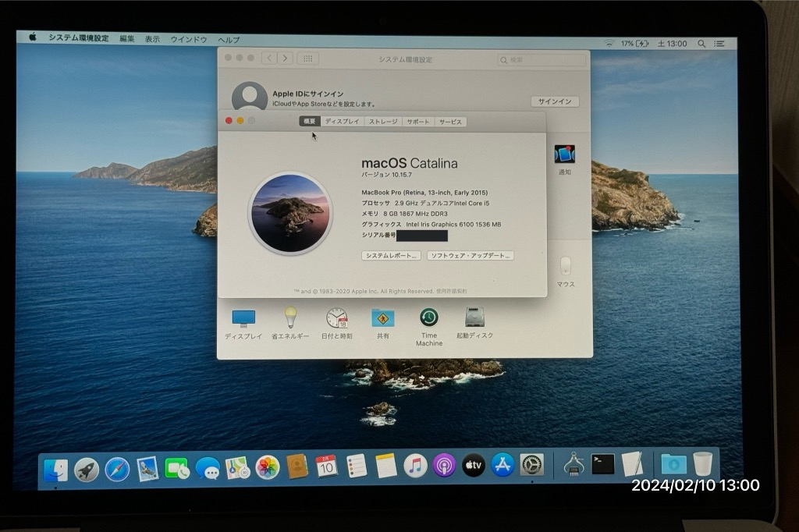Open 起動ディスク startup disk pane
Screen dimensions: 799x532
pyautogui.click(x=474, y=323)
